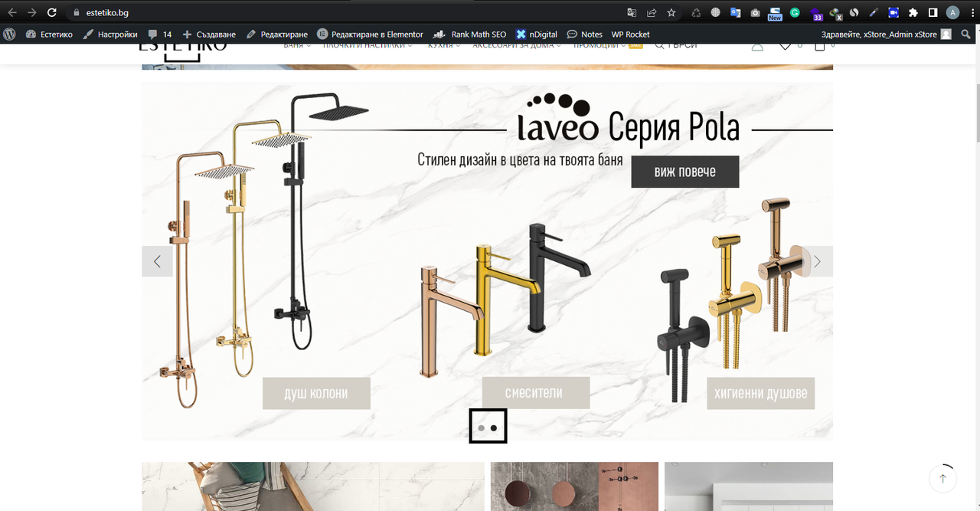
Task: Go back using the browser back arrow
Action: tap(11, 12)
